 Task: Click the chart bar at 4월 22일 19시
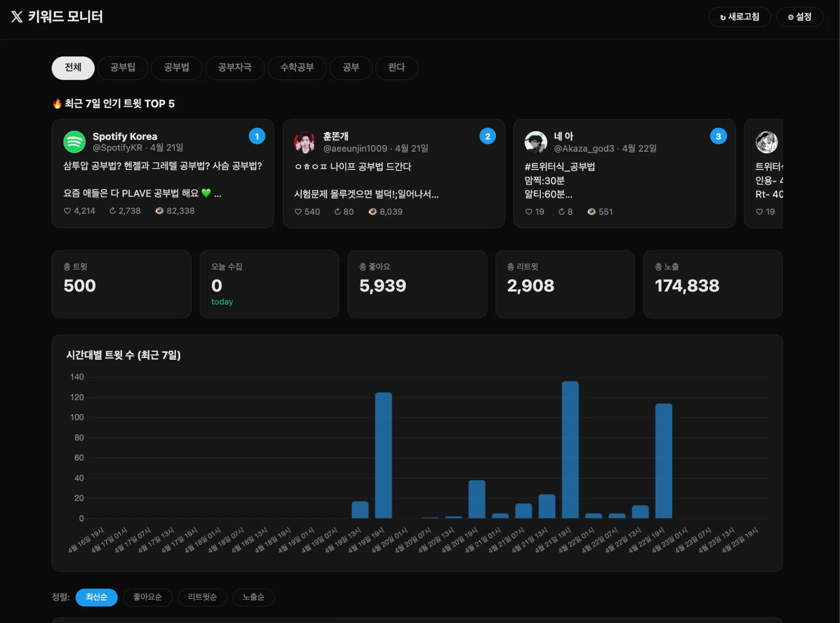tap(664, 461)
